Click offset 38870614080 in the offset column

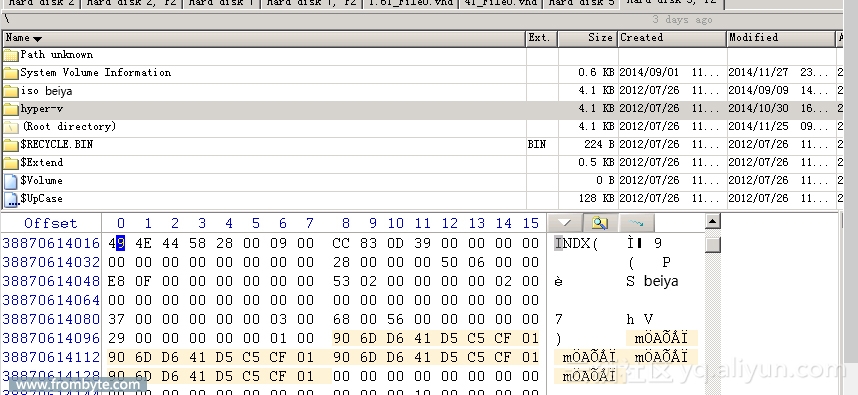(51, 320)
